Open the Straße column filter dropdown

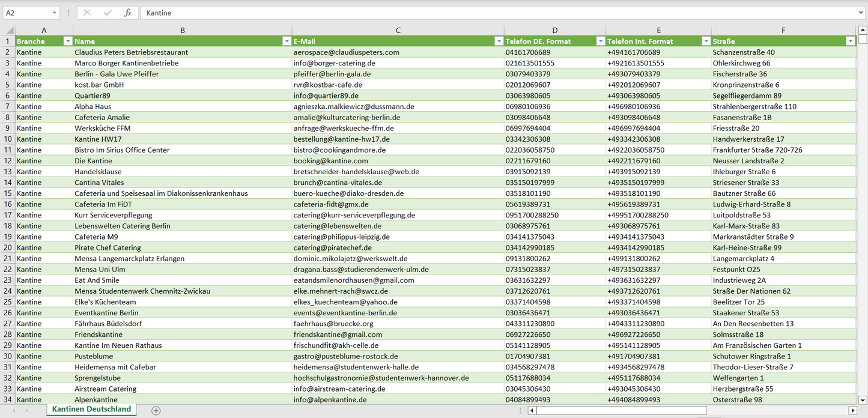coord(850,41)
